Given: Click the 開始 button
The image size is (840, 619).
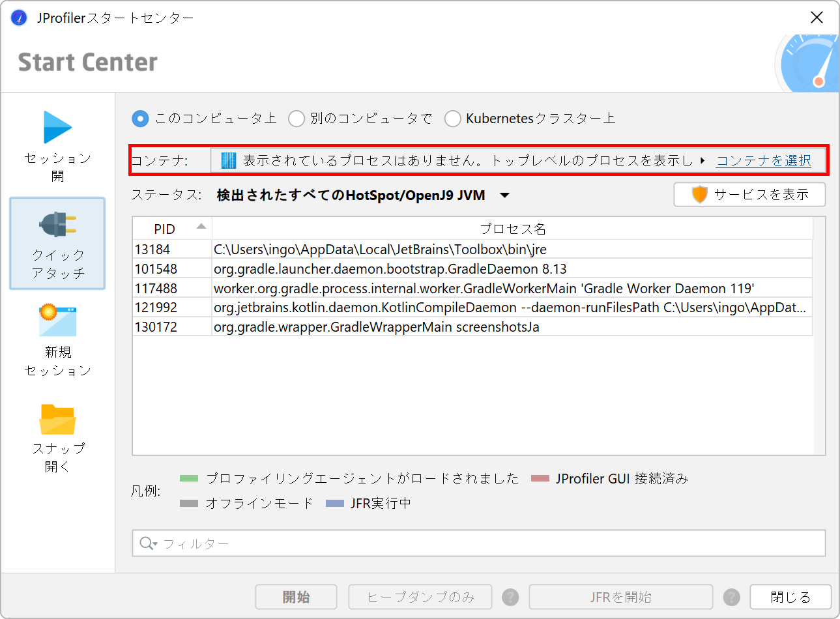Looking at the screenshot, I should click(296, 597).
